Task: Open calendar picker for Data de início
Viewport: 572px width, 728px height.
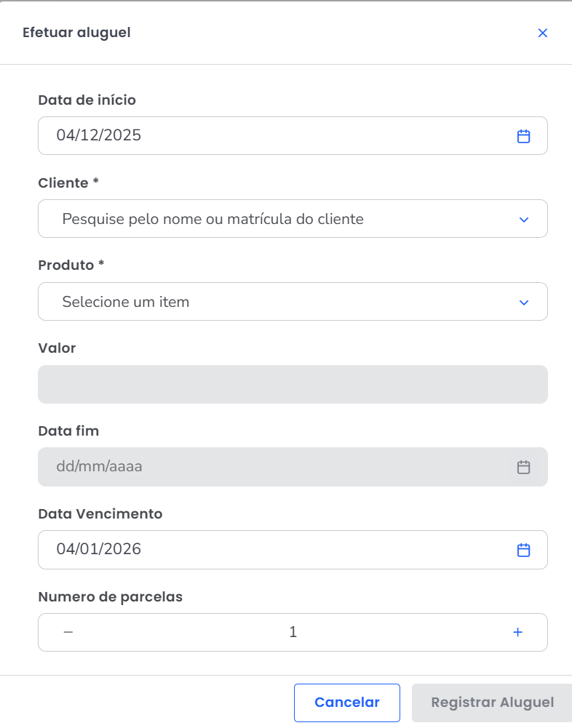Action: tap(523, 136)
